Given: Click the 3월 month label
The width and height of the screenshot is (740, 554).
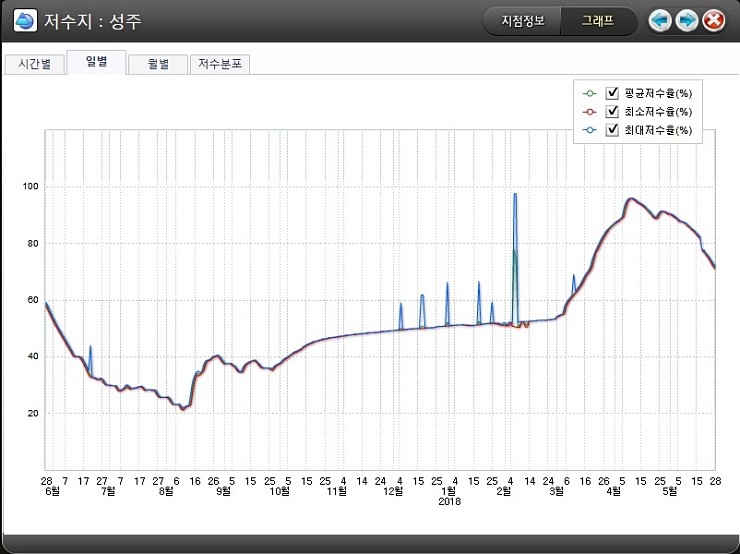Looking at the screenshot, I should click(x=556, y=491).
